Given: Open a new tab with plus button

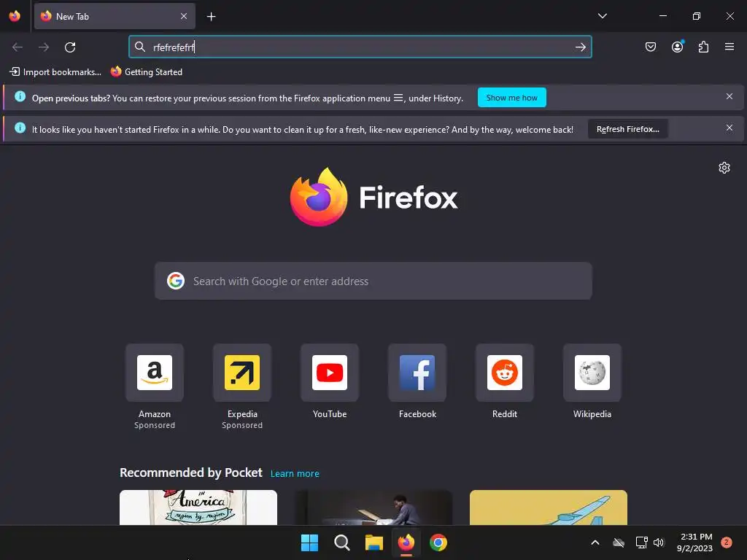Looking at the screenshot, I should [x=211, y=17].
